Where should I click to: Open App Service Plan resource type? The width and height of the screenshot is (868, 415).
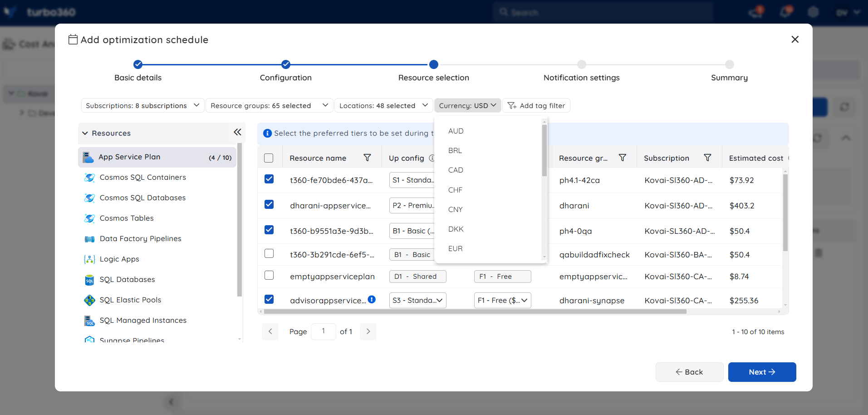tap(157, 157)
